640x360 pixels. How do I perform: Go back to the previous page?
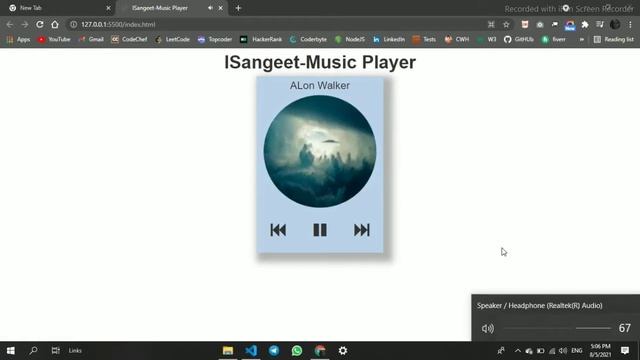(10, 24)
